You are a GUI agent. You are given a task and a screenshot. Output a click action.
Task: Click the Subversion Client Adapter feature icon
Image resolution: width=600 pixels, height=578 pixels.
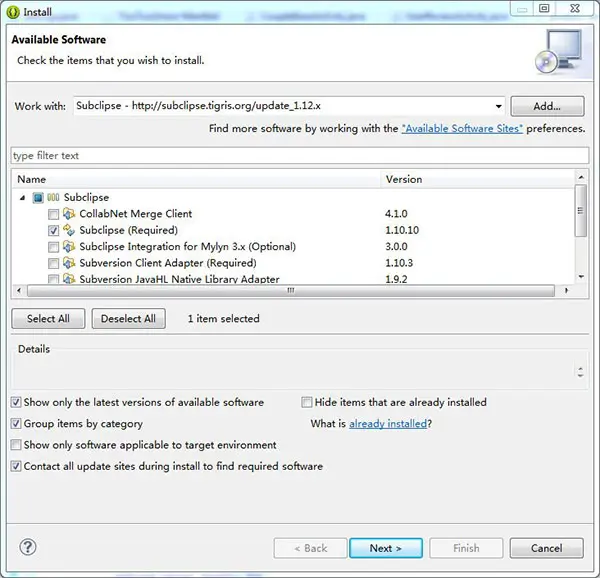[69, 263]
